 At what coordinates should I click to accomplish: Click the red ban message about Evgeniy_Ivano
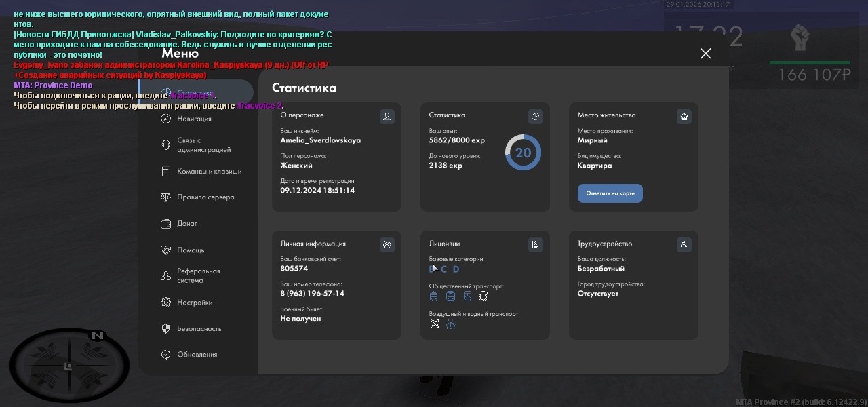click(171, 70)
